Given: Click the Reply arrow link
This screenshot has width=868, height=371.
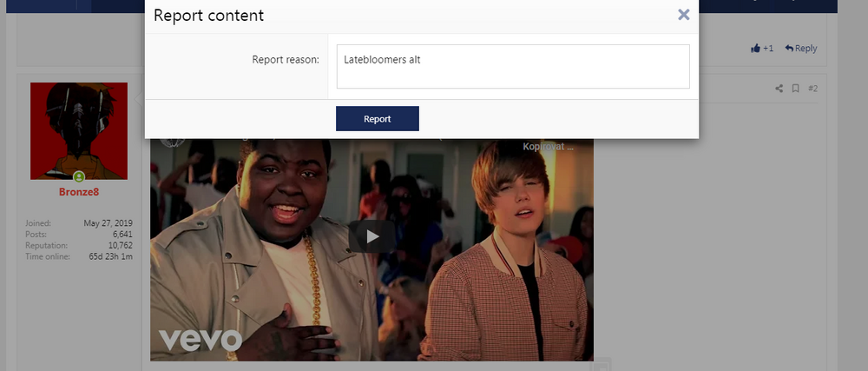Looking at the screenshot, I should click(800, 49).
